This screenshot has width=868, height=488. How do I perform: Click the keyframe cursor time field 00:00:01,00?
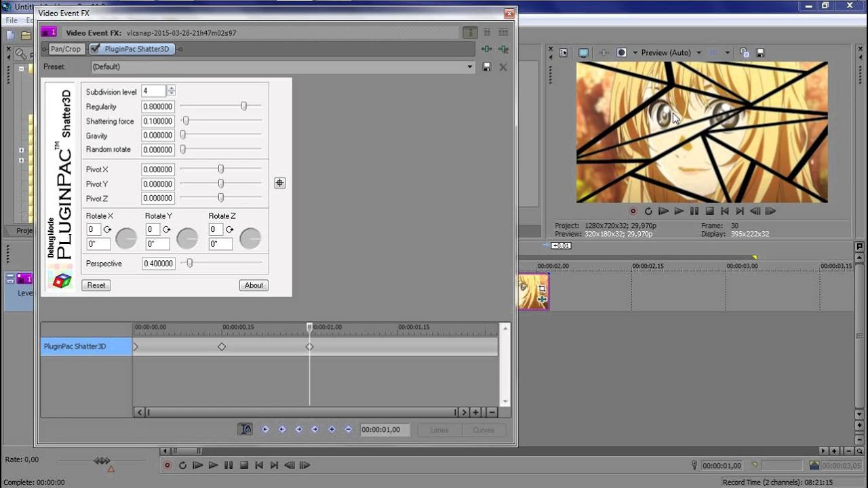coord(384,430)
